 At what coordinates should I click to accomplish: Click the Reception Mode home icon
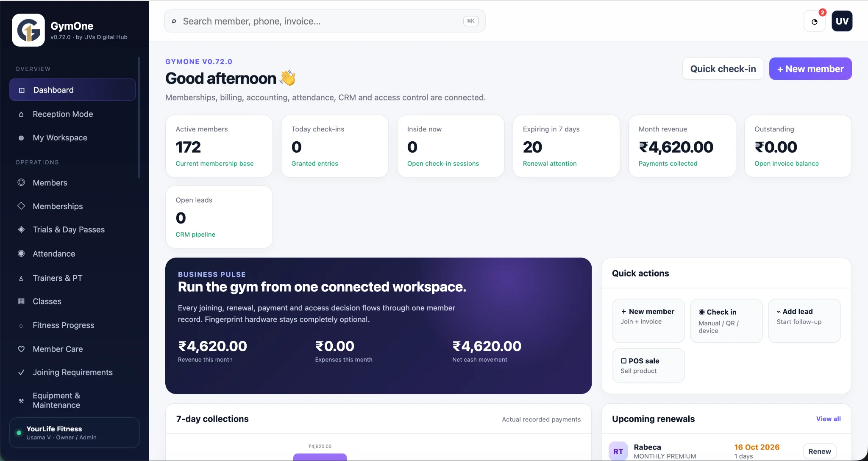coord(21,114)
